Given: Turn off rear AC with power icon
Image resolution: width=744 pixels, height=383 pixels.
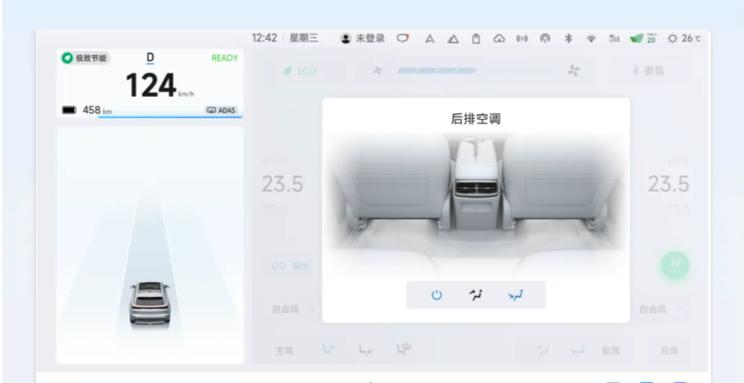Looking at the screenshot, I should pyautogui.click(x=437, y=295).
